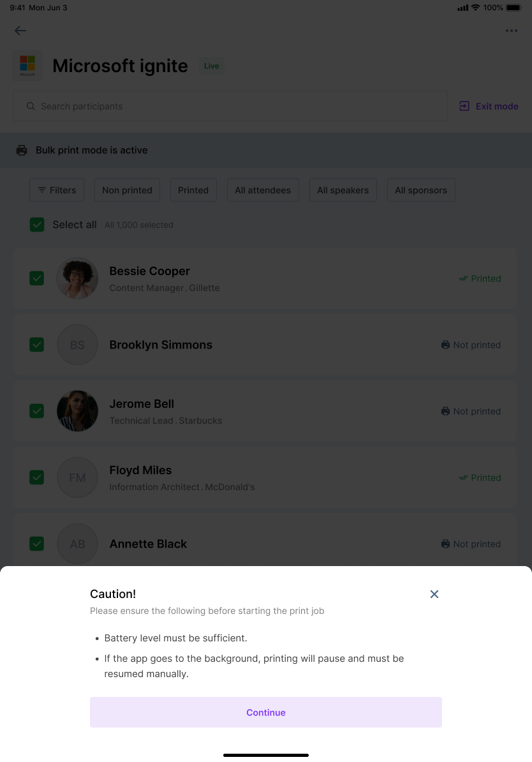Click the Exit mode icon
The image size is (532, 762).
point(464,106)
